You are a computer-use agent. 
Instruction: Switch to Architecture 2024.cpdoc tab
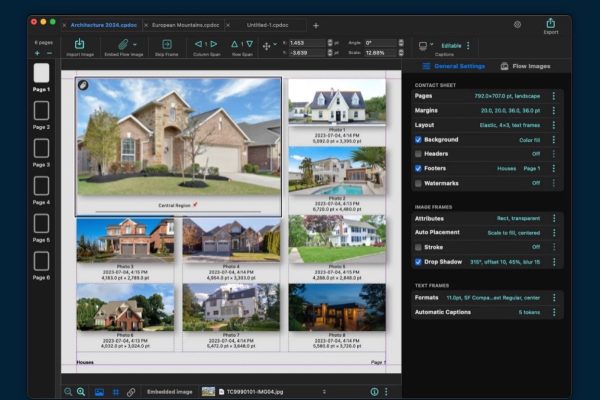click(104, 25)
